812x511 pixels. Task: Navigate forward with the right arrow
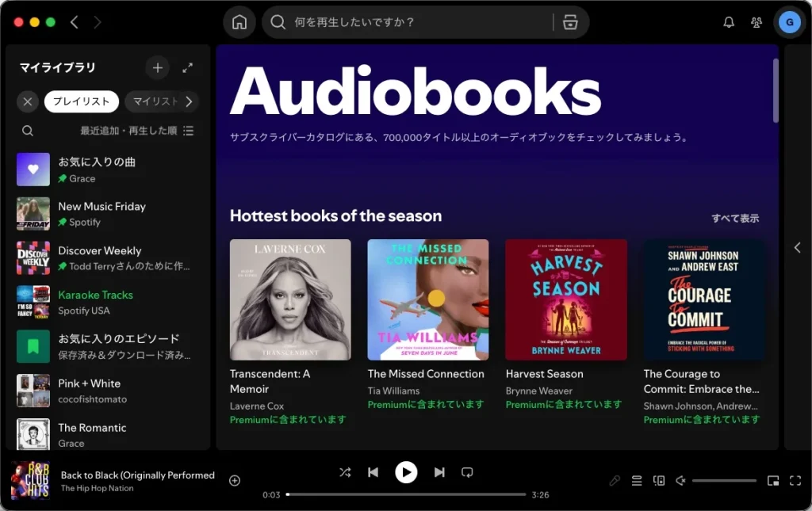(x=98, y=22)
